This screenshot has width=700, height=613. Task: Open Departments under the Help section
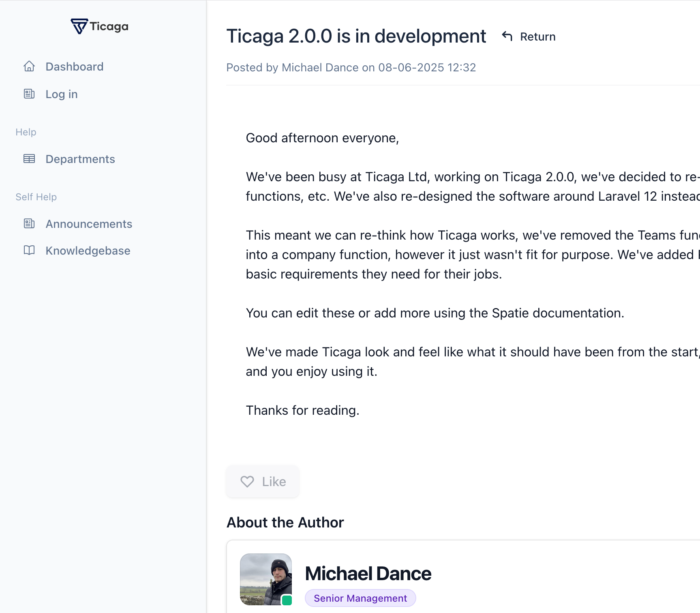pos(80,159)
